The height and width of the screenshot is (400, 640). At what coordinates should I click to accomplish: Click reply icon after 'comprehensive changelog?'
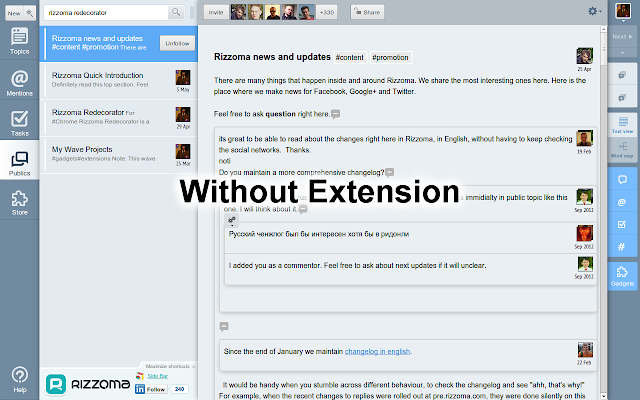coord(390,173)
